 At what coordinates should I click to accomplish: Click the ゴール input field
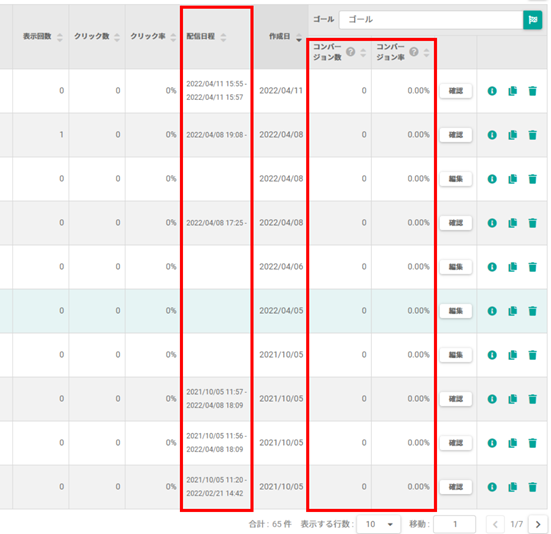[x=431, y=20]
